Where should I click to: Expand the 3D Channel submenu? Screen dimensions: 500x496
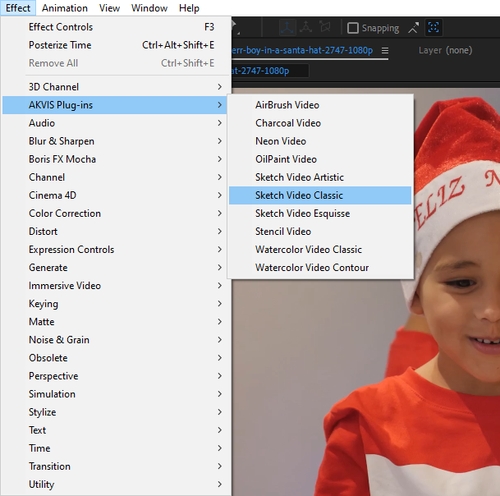coord(115,87)
